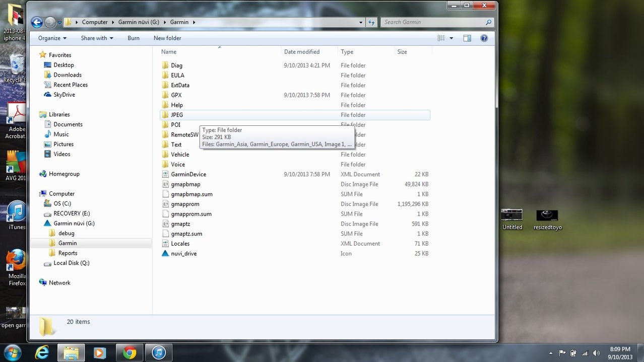This screenshot has width=644, height=362.
Task: Select Garmin nüvi (G:) in the tree
Action: click(x=74, y=224)
